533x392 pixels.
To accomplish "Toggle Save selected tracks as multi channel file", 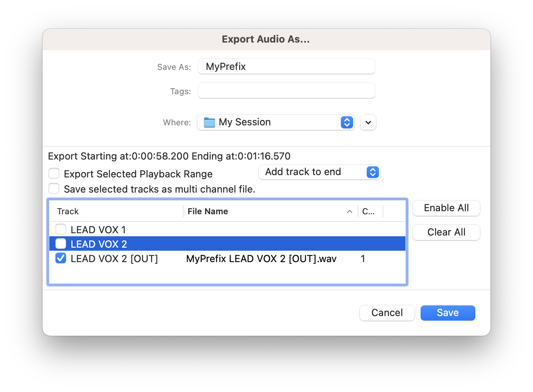I will click(x=54, y=189).
